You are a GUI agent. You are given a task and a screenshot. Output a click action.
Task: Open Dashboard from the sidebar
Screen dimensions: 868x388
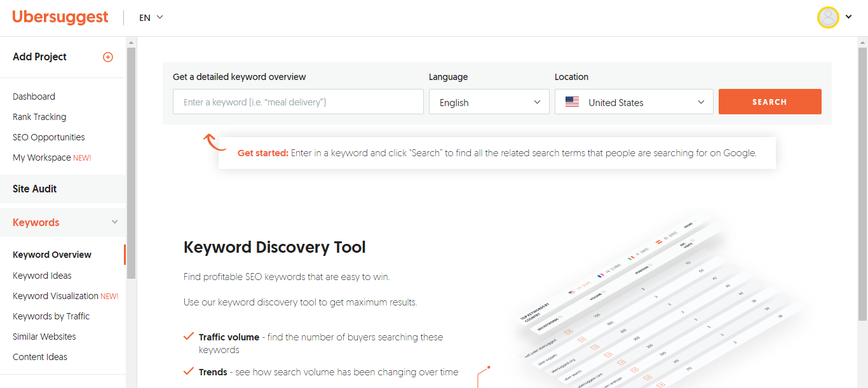pyautogui.click(x=34, y=97)
